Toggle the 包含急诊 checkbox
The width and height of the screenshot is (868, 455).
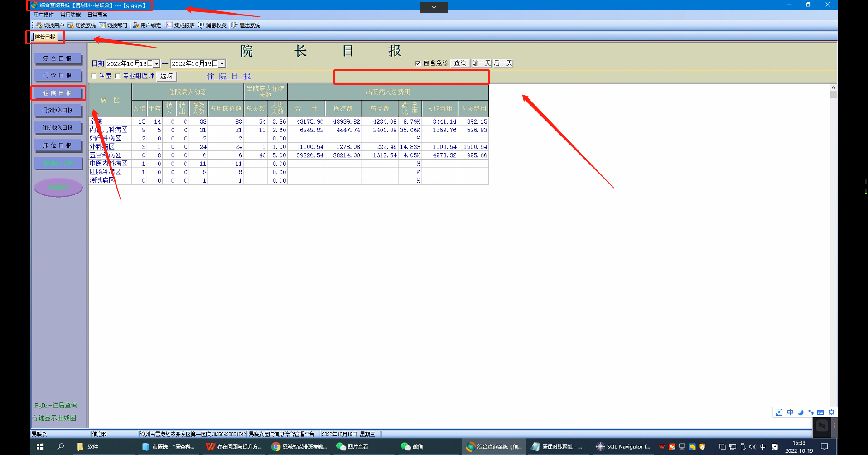(418, 63)
